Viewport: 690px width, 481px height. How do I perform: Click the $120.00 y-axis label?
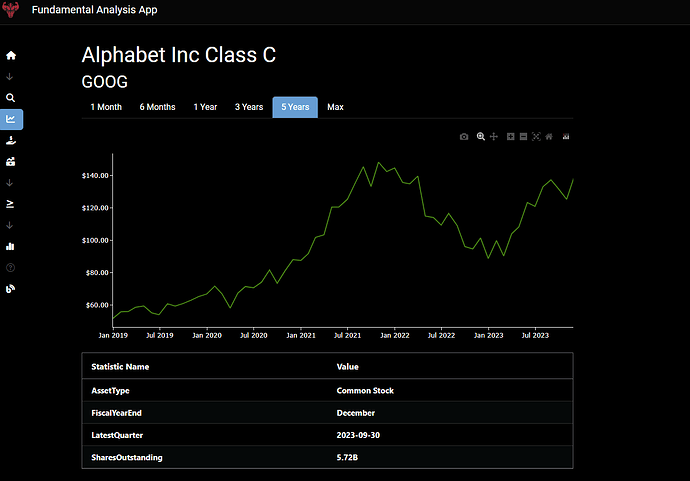pyautogui.click(x=95, y=208)
